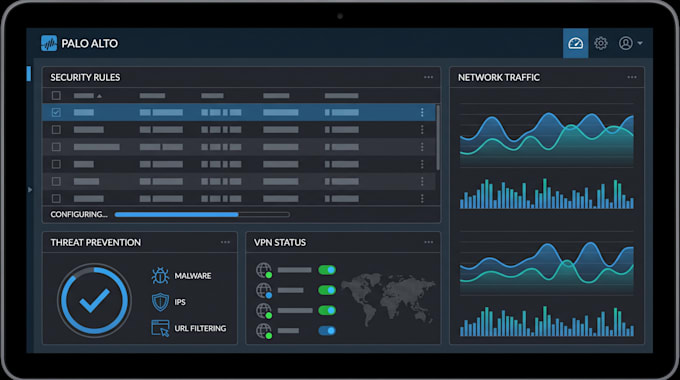The image size is (680, 380).
Task: Check the fourth security rule checkbox
Action: point(56,164)
